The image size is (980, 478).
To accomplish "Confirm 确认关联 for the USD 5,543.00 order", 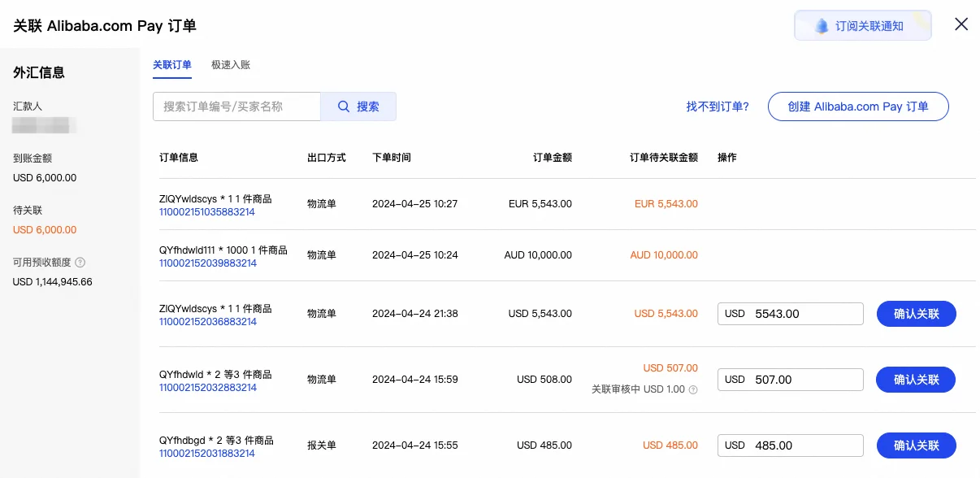I will (916, 313).
